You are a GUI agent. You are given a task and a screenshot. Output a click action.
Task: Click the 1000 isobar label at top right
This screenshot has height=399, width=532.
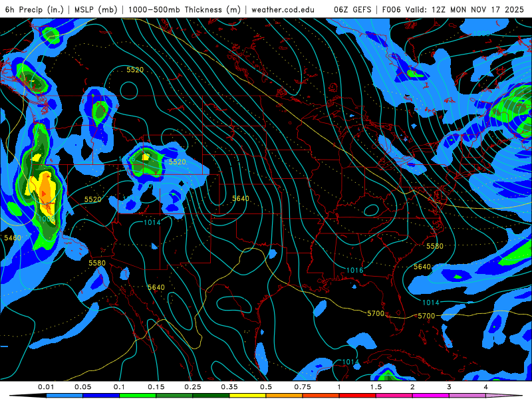tap(481, 33)
